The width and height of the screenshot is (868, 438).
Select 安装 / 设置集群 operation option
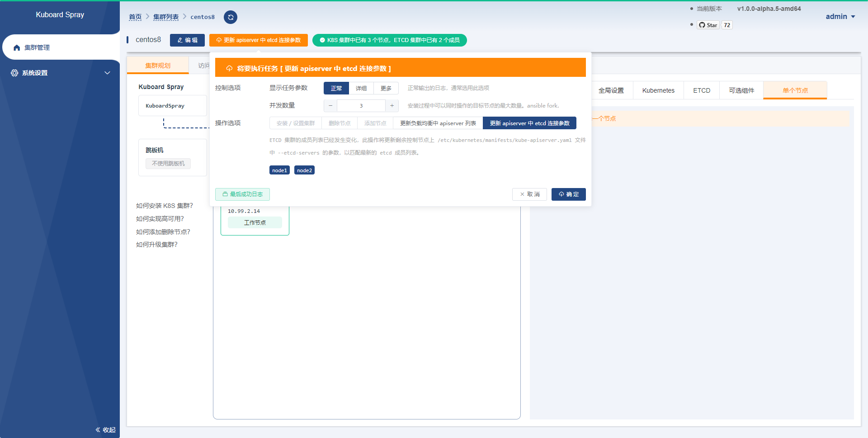pyautogui.click(x=296, y=123)
